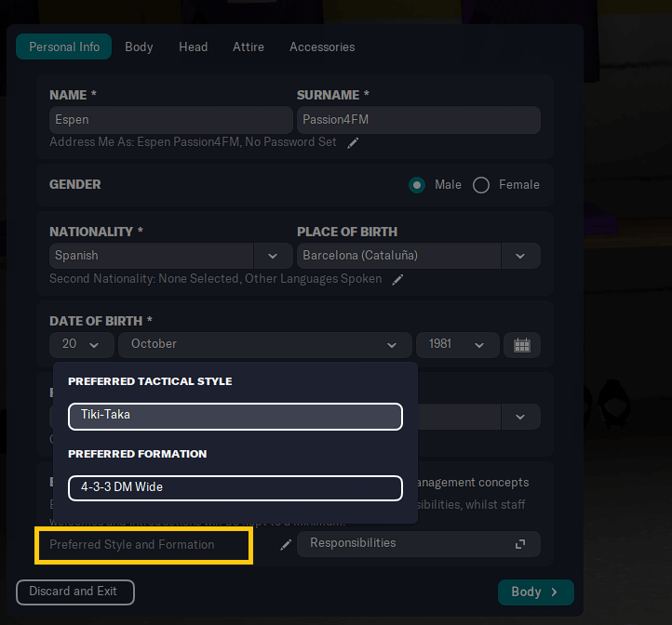The image size is (672, 625).
Task: Open the 4-3-3 DM Wide preferred formation field
Action: (x=235, y=488)
